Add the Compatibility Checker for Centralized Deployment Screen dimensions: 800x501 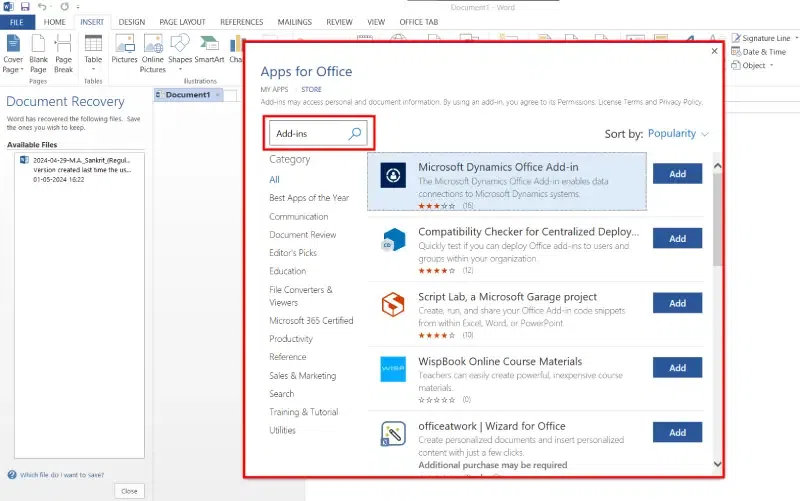pos(677,238)
